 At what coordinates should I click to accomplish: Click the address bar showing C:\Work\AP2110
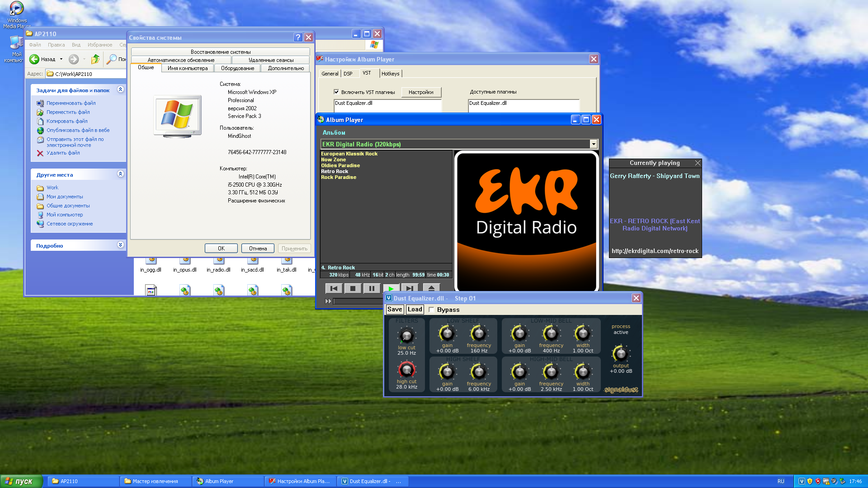coord(86,74)
